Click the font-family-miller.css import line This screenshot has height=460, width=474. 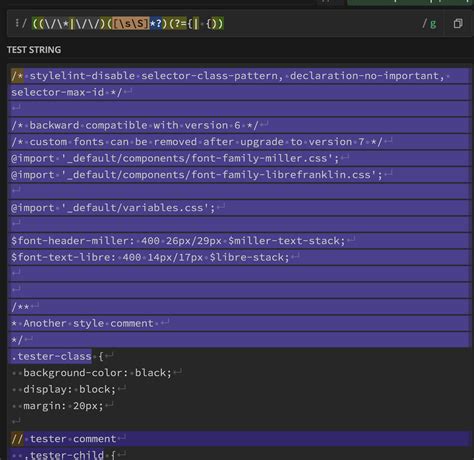175,158
